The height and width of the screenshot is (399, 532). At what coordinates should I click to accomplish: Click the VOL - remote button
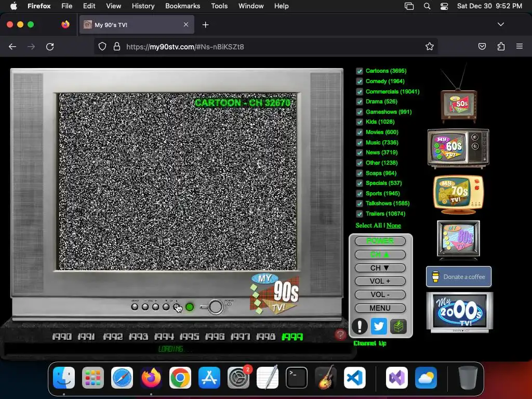coord(380,295)
